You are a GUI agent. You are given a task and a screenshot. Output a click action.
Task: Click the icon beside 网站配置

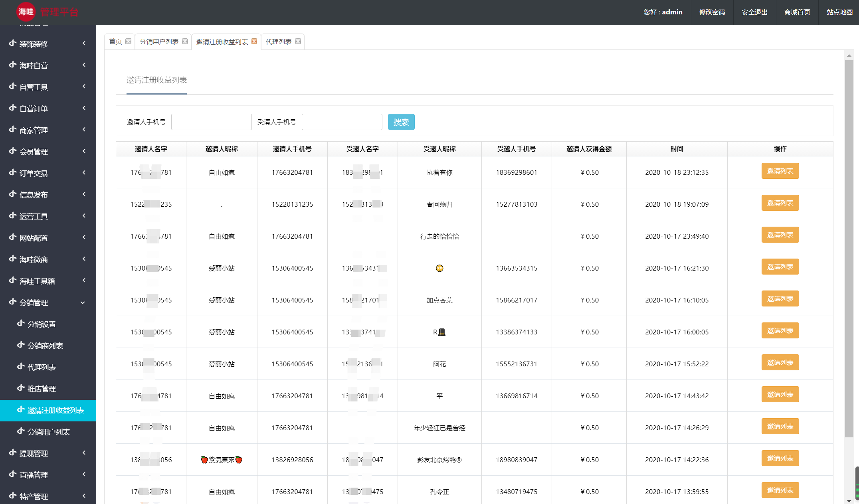(x=13, y=237)
